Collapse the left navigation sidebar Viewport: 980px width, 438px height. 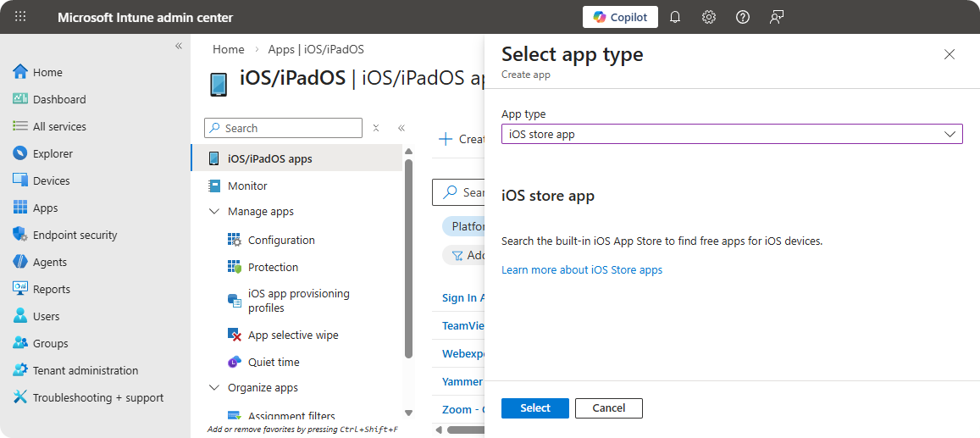click(x=179, y=46)
